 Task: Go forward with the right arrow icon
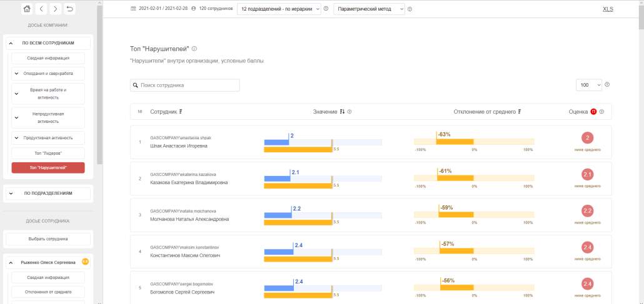click(x=56, y=9)
